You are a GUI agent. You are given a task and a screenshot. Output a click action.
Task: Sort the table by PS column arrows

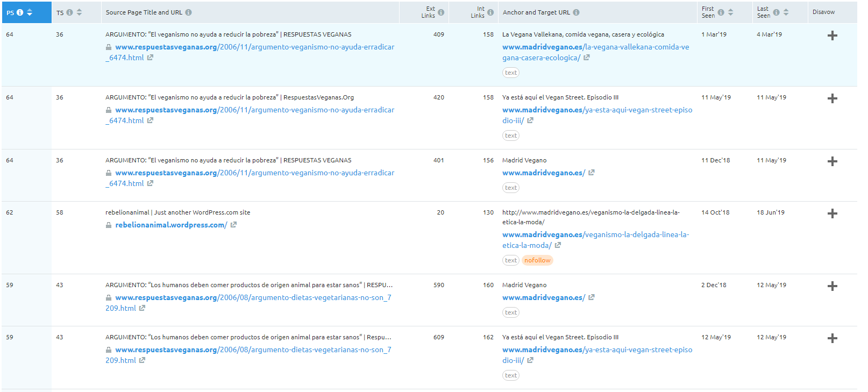tap(30, 12)
